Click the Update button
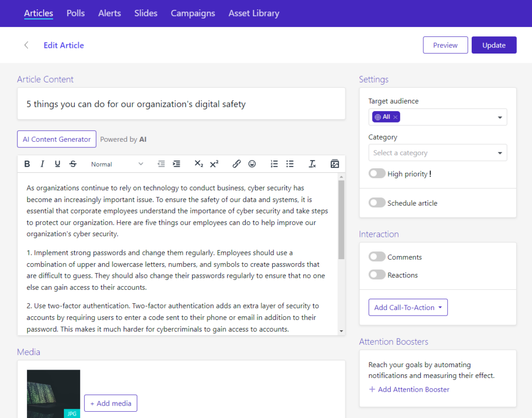 [x=494, y=45]
